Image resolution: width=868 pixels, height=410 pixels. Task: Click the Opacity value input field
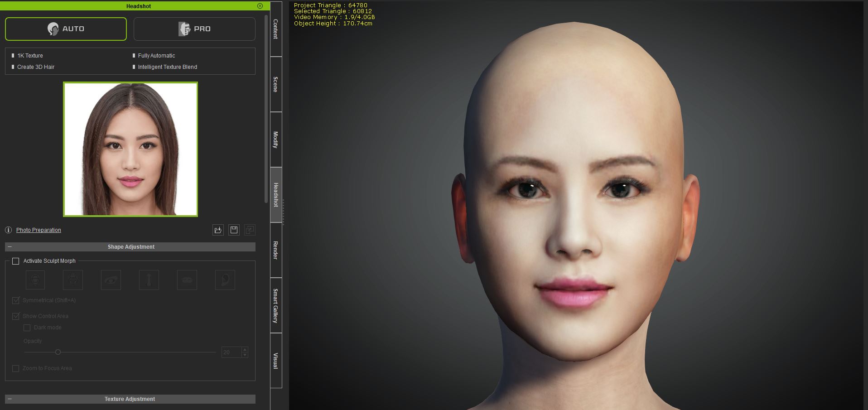point(231,352)
